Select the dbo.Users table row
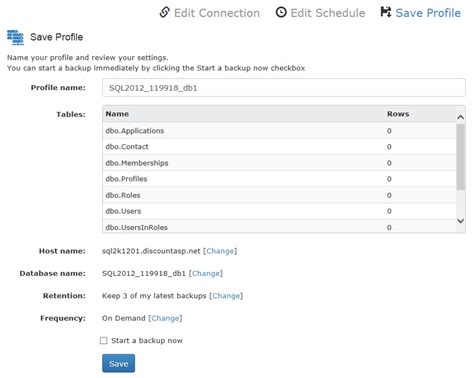This screenshot has width=474, height=378. (279, 211)
